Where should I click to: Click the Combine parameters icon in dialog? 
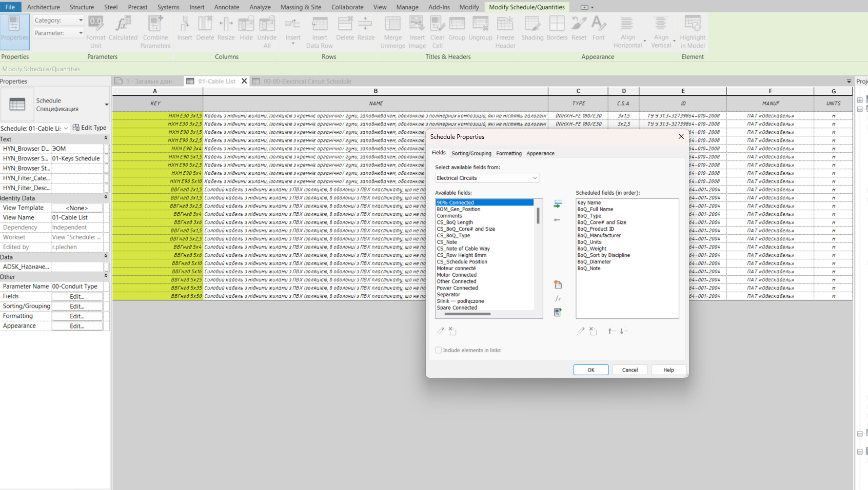(558, 312)
